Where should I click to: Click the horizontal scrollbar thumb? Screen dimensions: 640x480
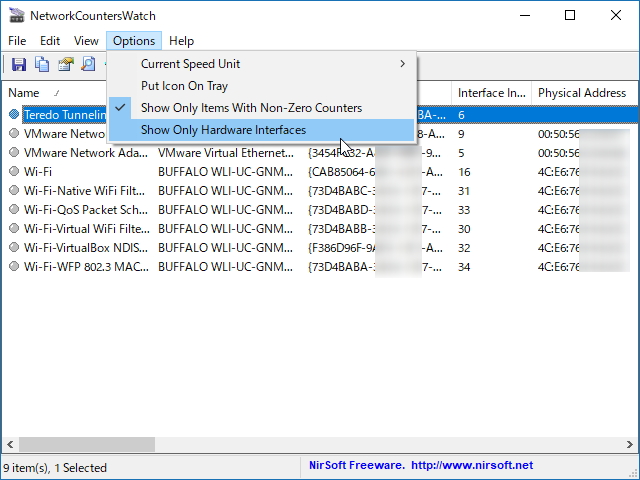click(x=87, y=444)
